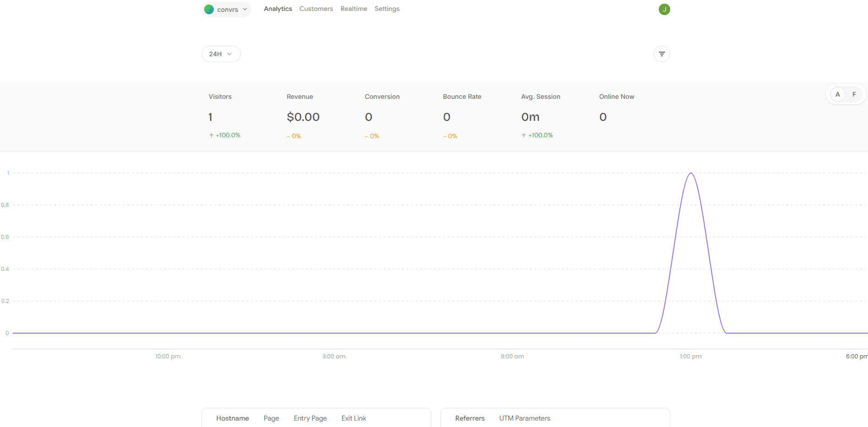Click the Avg. Session +100.0% change indicator
868x427 pixels.
(537, 135)
